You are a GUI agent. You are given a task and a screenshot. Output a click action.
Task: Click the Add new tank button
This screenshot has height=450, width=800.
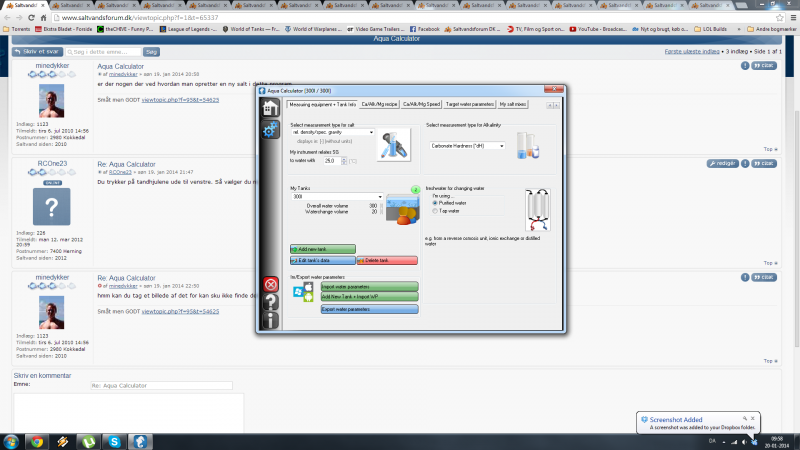[322, 249]
